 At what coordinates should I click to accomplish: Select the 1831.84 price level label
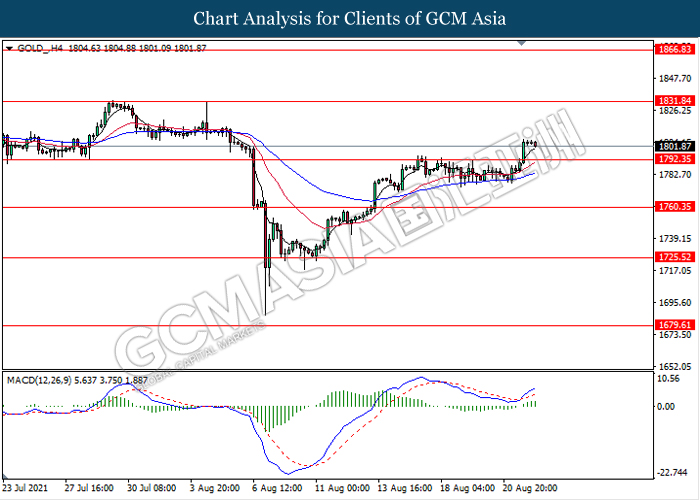(675, 101)
